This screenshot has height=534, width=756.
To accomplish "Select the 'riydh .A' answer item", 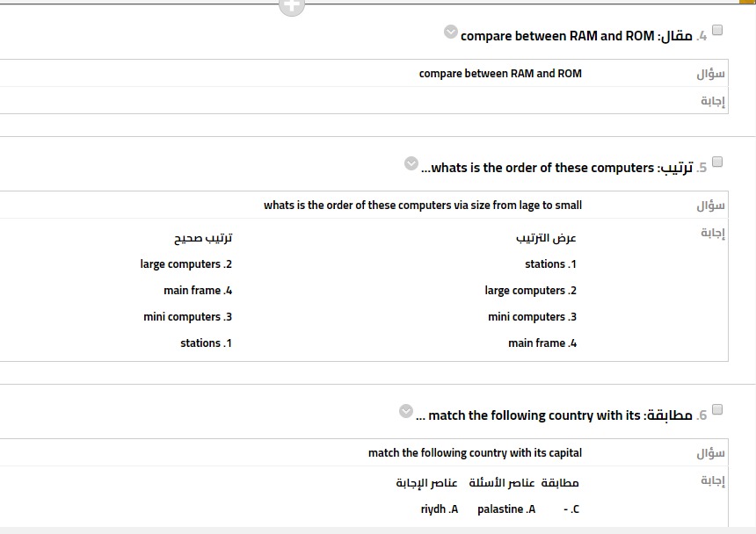I will (x=440, y=509).
